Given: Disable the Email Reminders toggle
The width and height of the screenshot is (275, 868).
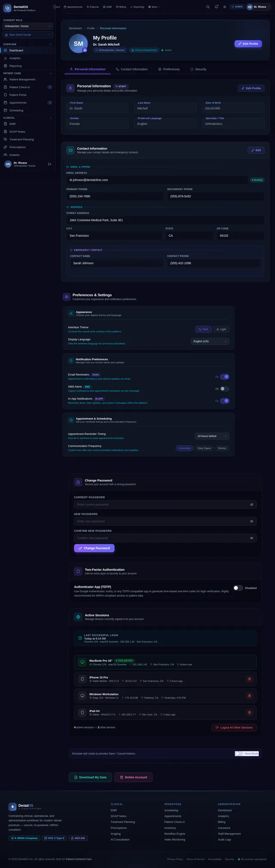Looking at the screenshot, I should pos(225,377).
